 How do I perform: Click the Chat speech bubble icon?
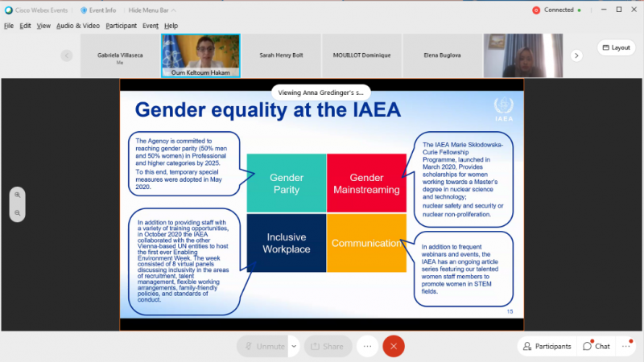[588, 347]
